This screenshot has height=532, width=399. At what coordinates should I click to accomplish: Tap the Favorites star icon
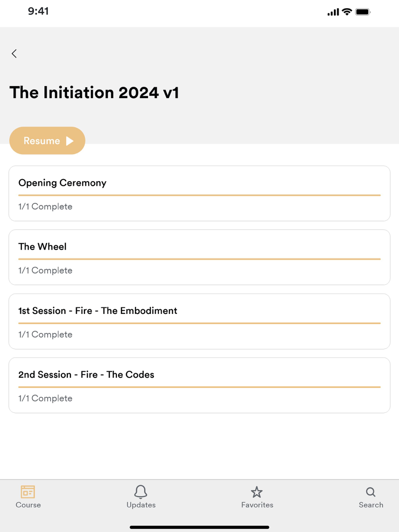257,492
